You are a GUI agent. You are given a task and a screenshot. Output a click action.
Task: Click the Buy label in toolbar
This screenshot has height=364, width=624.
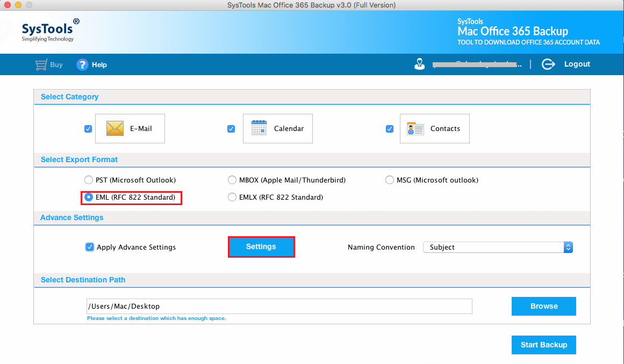[x=56, y=65]
